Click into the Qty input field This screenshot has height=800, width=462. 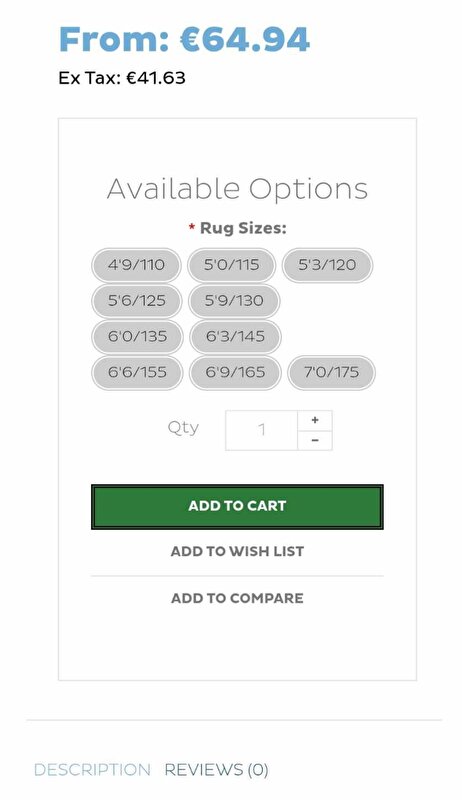pyautogui.click(x=262, y=430)
